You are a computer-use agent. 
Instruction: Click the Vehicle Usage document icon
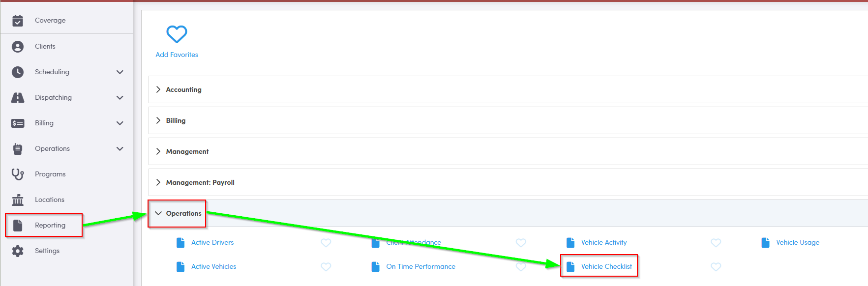click(765, 243)
